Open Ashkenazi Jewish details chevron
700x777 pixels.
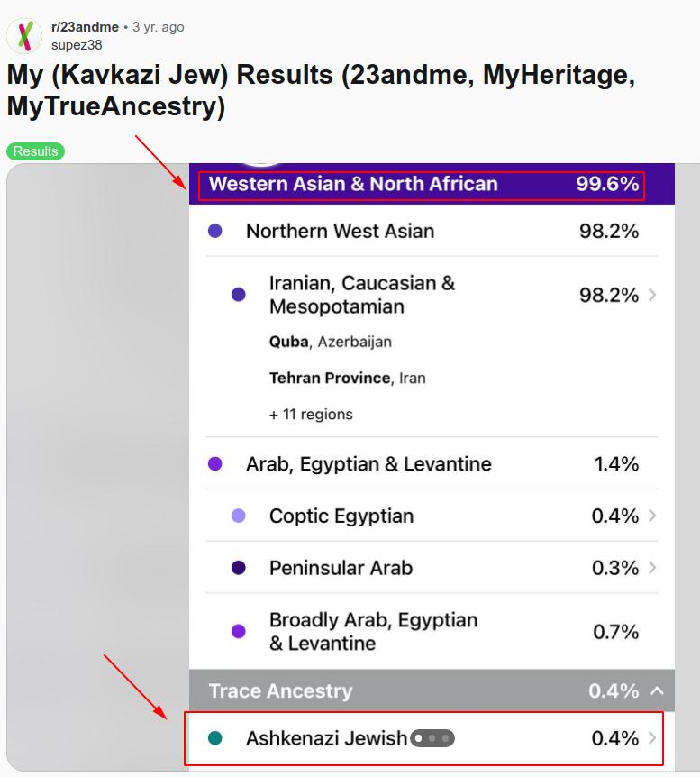click(652, 738)
